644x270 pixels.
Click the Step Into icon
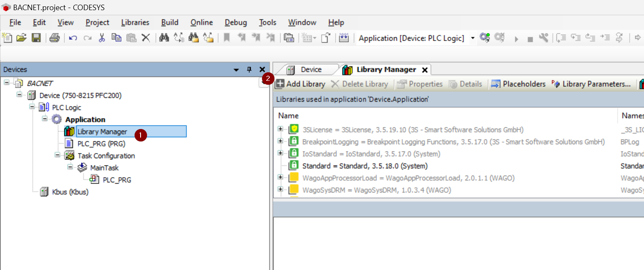point(575,38)
